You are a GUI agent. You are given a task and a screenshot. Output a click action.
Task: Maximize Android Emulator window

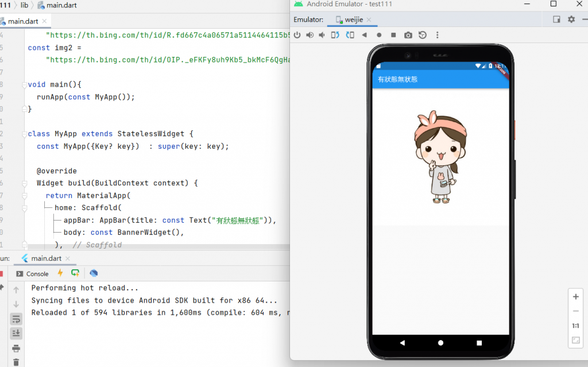[x=553, y=4]
